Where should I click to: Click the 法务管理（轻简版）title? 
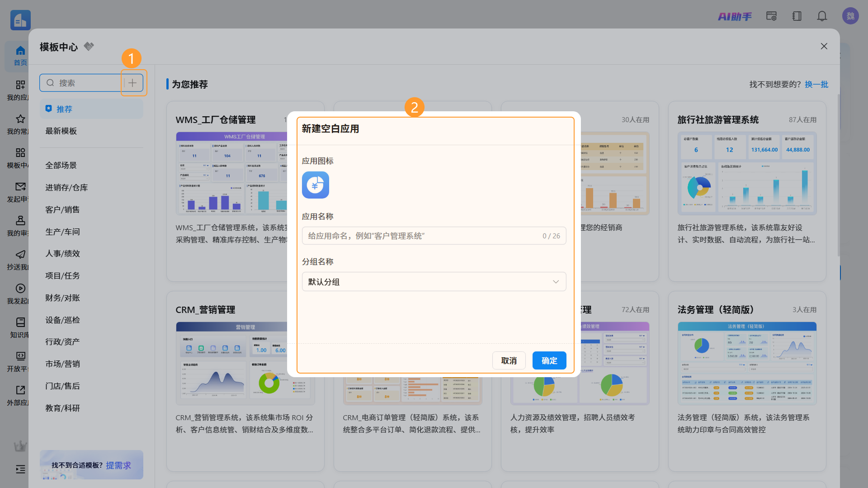716,310
